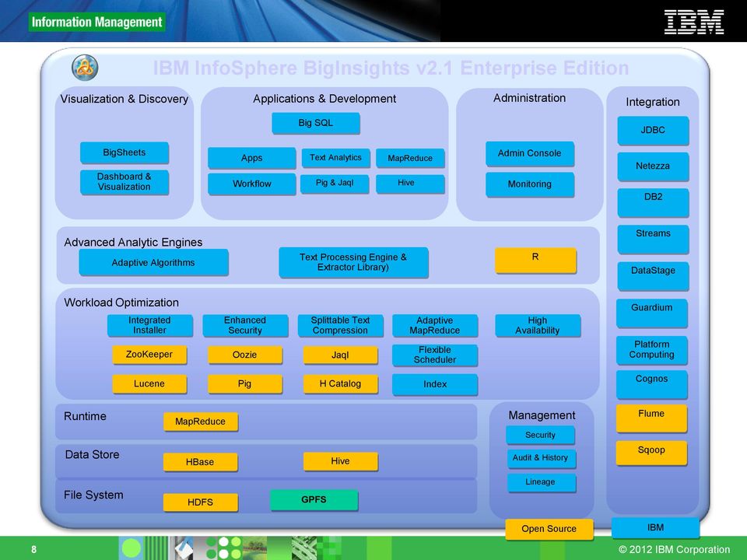Screen dimensions: 747x560
Task: Click Text Processing Engine & Extractor Library
Action: (x=353, y=262)
